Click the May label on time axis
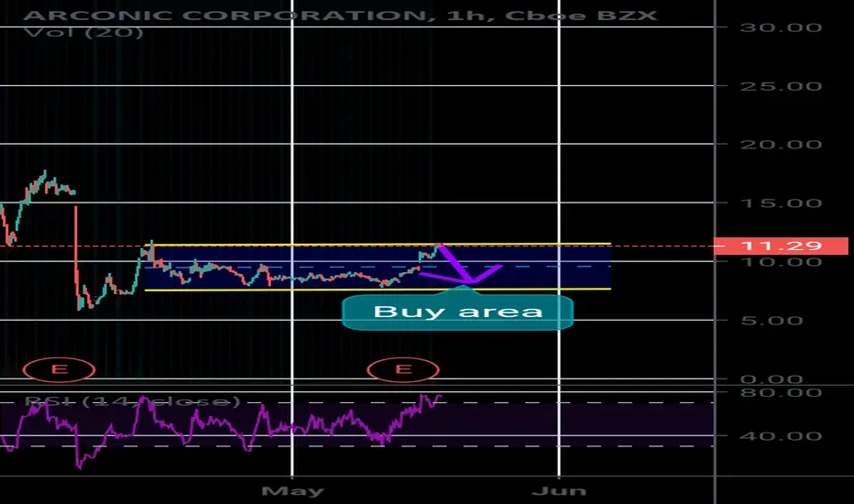854x504 pixels. 292,491
